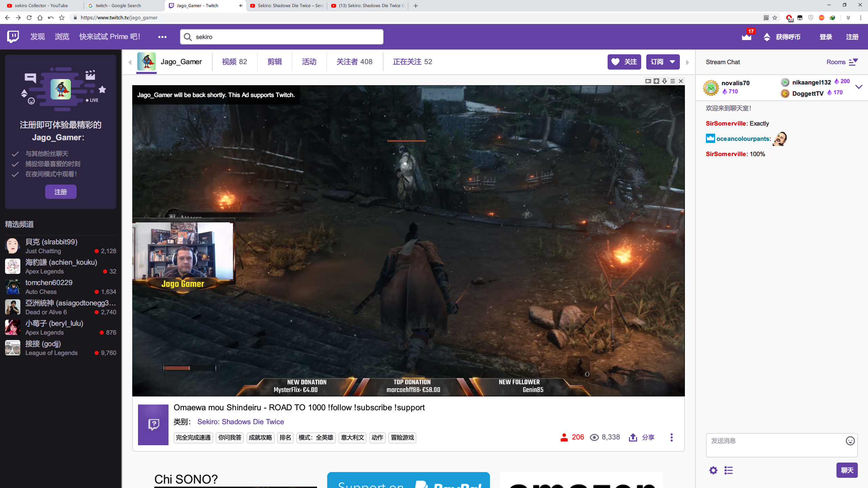Open the Rooms selector in Stream Chat
The width and height of the screenshot is (868, 488).
pyautogui.click(x=842, y=62)
